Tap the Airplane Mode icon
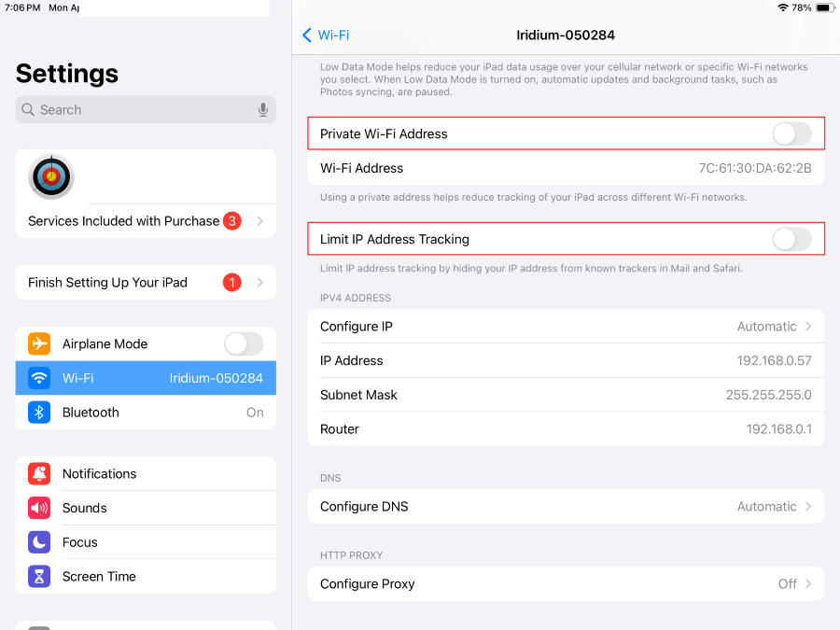Image resolution: width=840 pixels, height=630 pixels. [39, 343]
